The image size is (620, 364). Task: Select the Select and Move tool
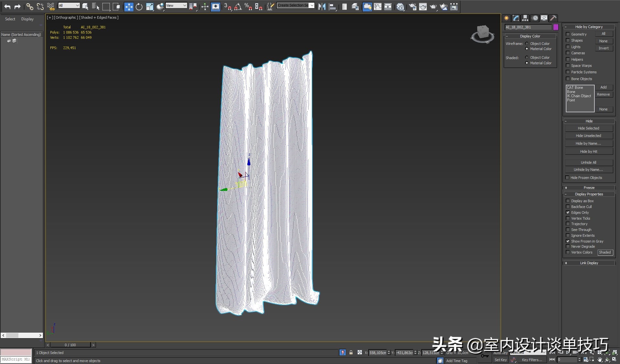click(129, 7)
